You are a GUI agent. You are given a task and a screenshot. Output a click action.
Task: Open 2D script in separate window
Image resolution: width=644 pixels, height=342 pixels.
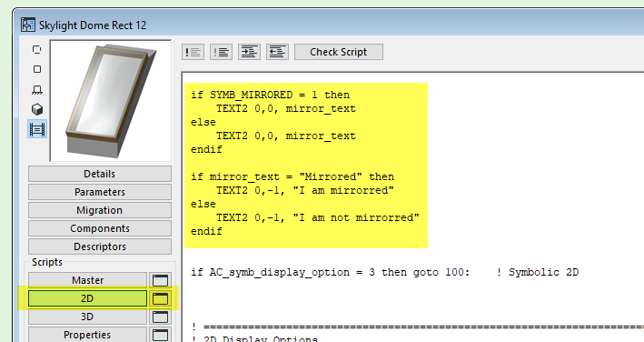(160, 298)
